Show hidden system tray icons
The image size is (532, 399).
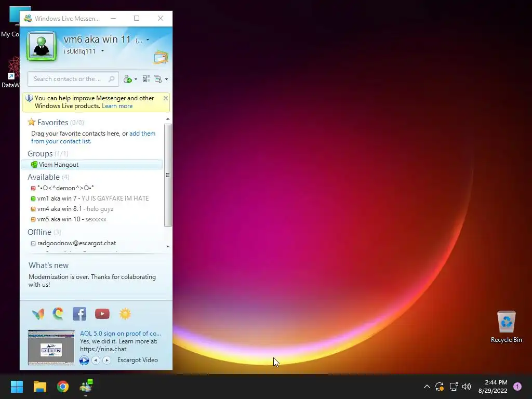click(x=427, y=387)
